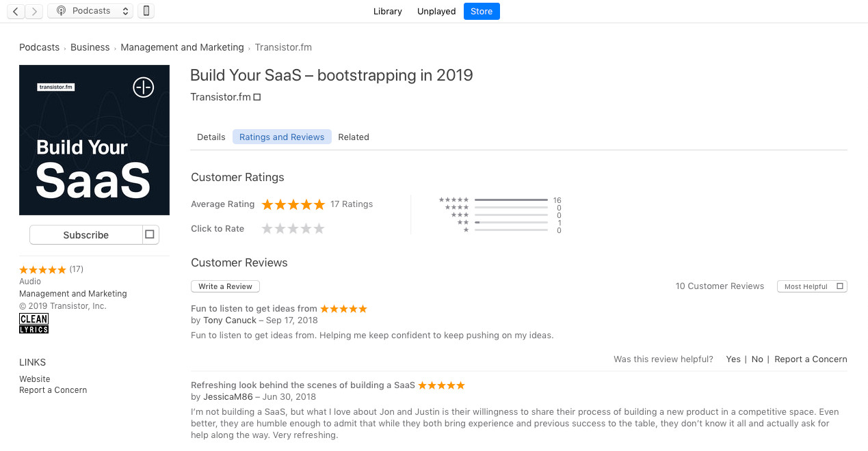Viewport: 868px width, 451px height.
Task: Open the podcast Website link
Action: [x=34, y=379]
